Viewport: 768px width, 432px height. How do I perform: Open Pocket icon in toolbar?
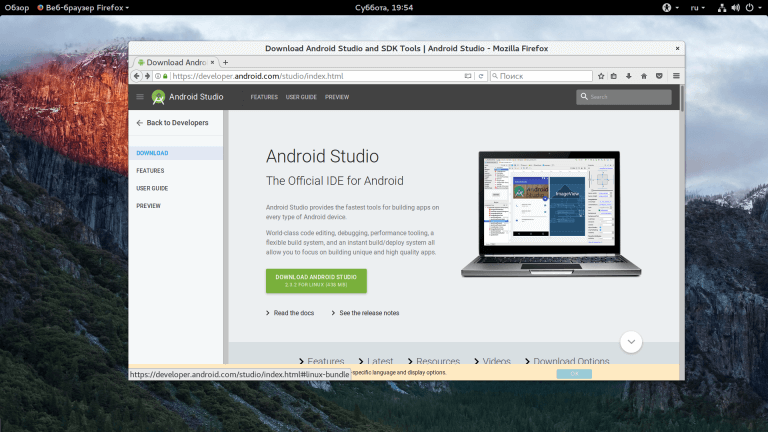pyautogui.click(x=659, y=76)
